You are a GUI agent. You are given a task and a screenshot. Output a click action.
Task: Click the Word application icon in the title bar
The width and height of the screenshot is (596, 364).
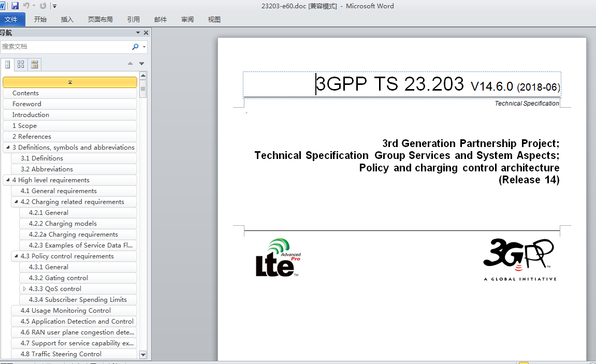[2, 6]
